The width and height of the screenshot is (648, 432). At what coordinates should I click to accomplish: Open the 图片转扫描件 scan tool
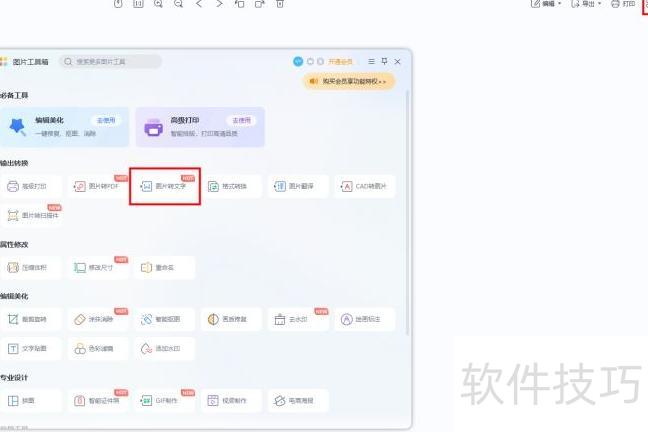click(31, 215)
